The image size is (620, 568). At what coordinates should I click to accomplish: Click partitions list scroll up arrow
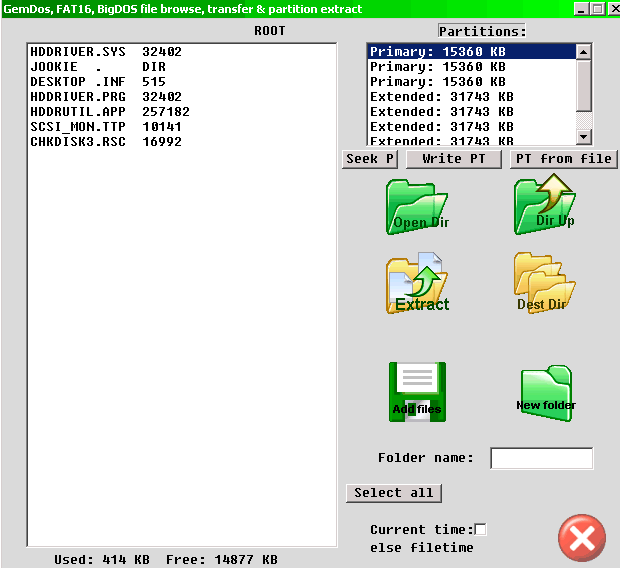click(584, 52)
